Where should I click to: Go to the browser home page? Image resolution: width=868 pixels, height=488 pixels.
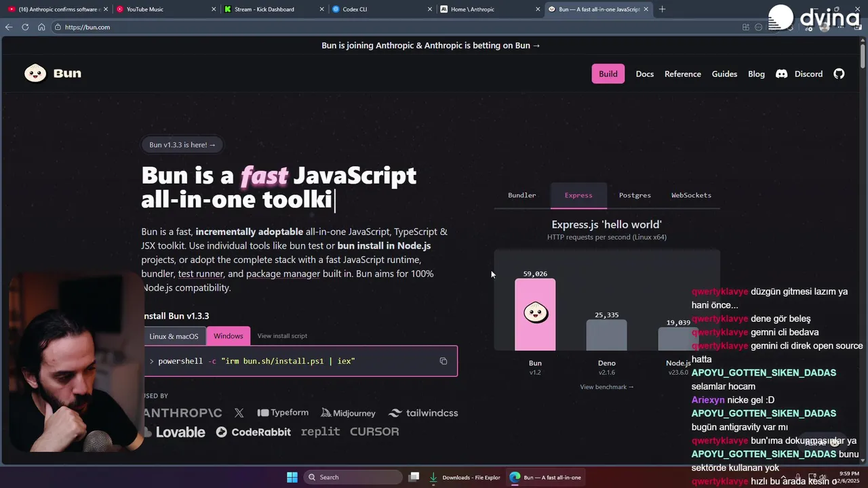tap(41, 27)
